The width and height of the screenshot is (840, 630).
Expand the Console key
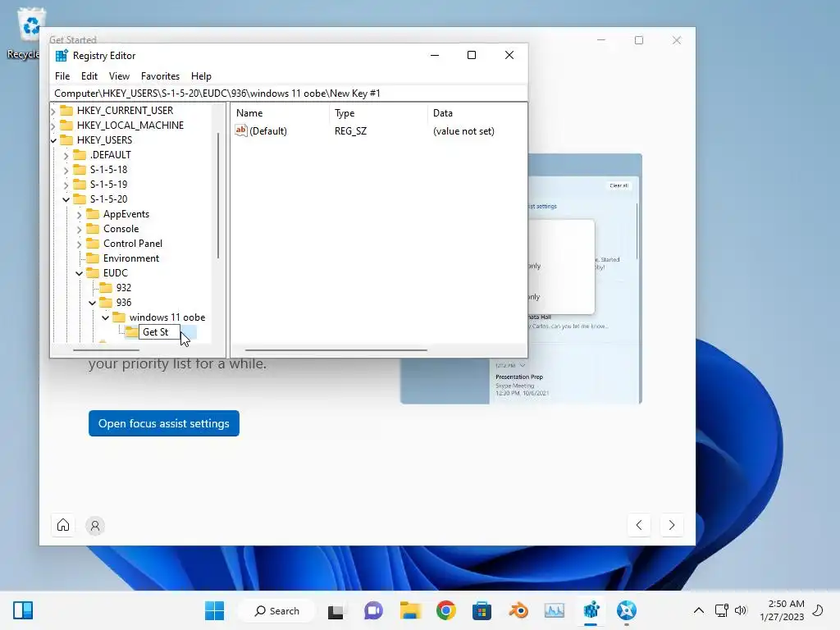[x=80, y=230]
